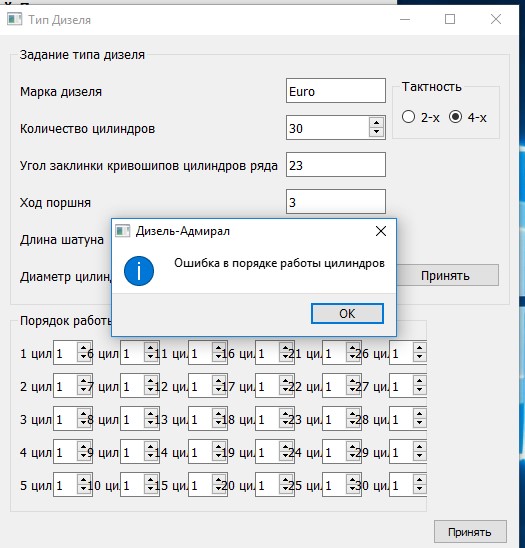Click the 28 цил value field
The width and height of the screenshot is (525, 548).
(401, 419)
